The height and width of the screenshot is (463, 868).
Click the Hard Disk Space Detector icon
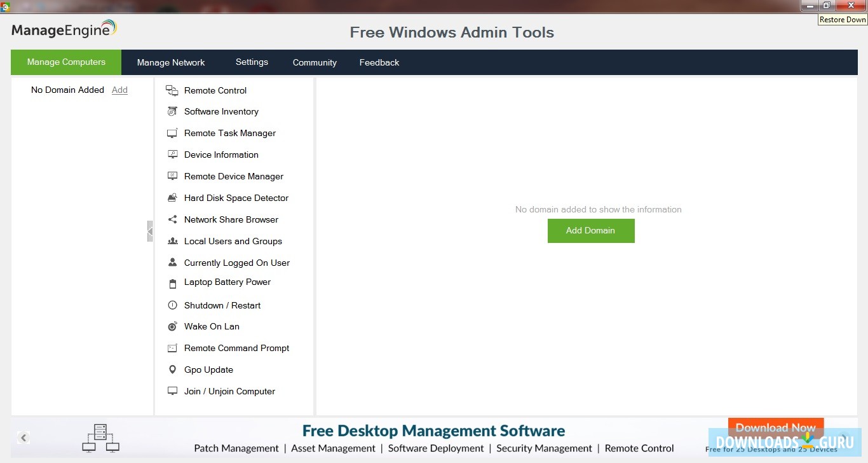[x=172, y=198]
